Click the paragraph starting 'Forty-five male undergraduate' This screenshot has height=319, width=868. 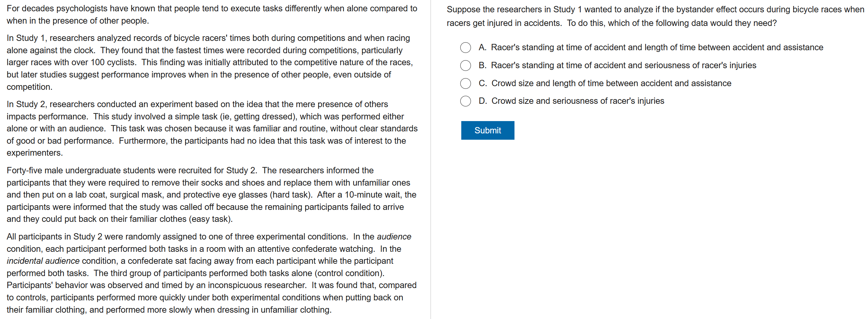211,195
